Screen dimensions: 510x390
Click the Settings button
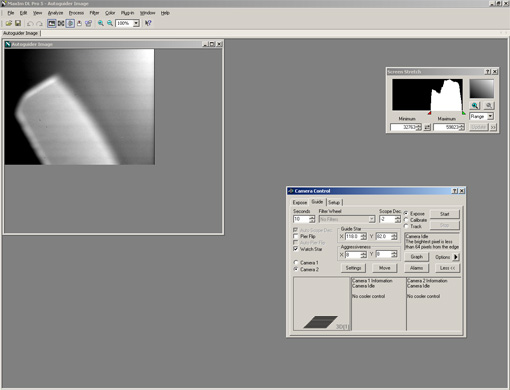(353, 268)
